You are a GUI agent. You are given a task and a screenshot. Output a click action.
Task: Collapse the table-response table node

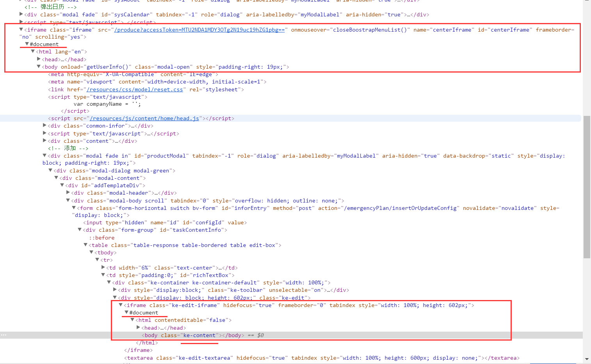pyautogui.click(x=85, y=245)
